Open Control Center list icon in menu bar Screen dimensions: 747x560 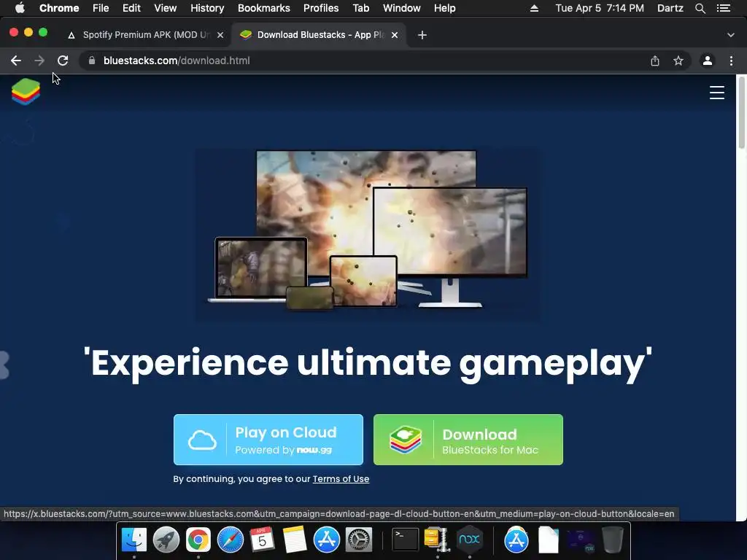click(x=724, y=8)
